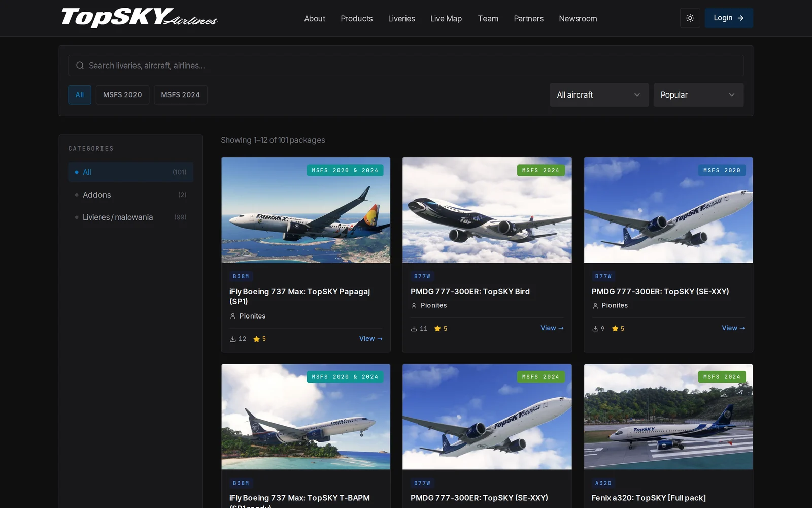Select Livieres / malowania category
Screen dimensions: 812x508
[131, 217]
